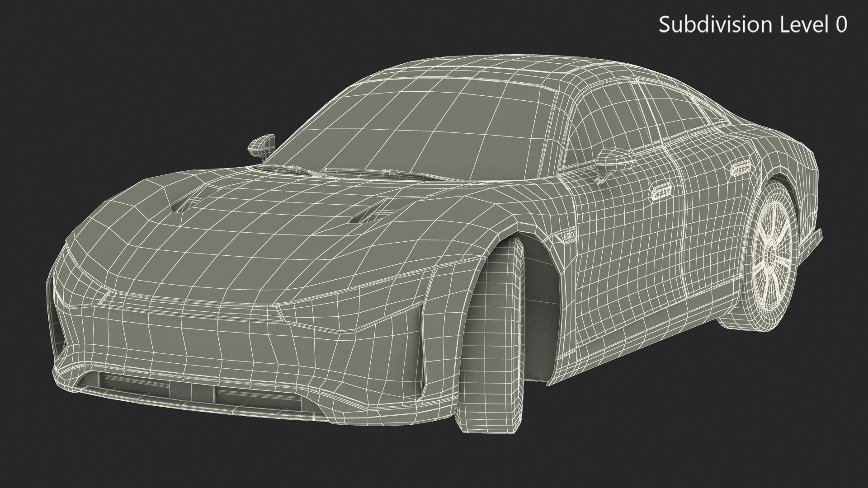
Task: Click the Subdivision Level 0 label
Action: 753,24
